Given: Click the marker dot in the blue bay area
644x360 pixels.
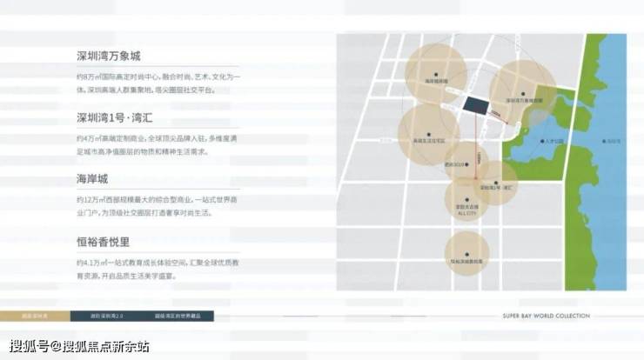Looking at the screenshot, I should tap(604, 141).
